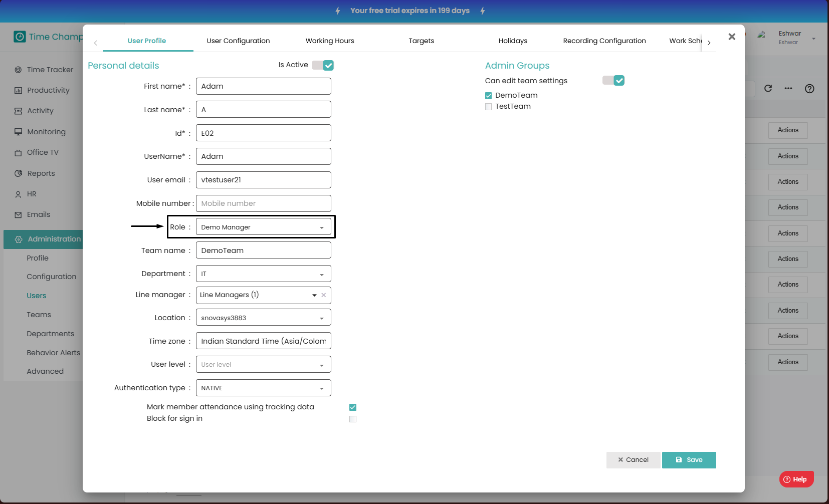Click the Mobile number input field
This screenshot has width=829, height=504.
[263, 203]
